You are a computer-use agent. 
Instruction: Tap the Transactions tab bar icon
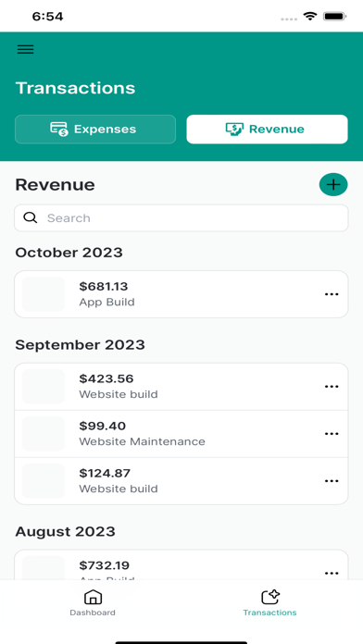(270, 597)
